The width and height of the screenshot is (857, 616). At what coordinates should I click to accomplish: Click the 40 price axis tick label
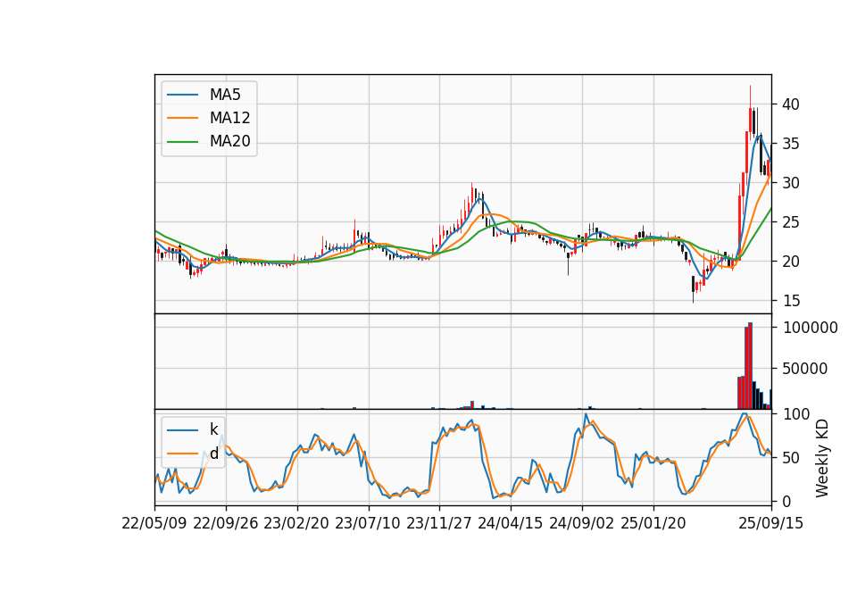(x=790, y=104)
